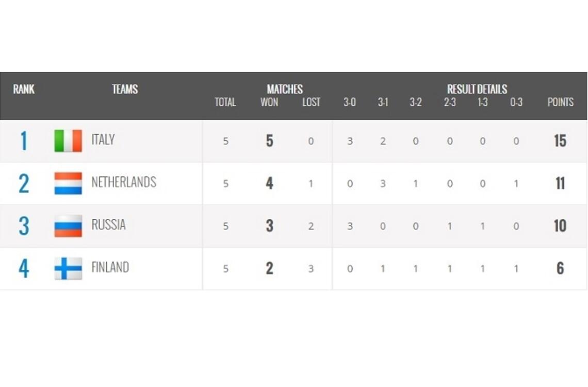This screenshot has height=387, width=588.
Task: Click the WON column header
Action: coord(269,102)
